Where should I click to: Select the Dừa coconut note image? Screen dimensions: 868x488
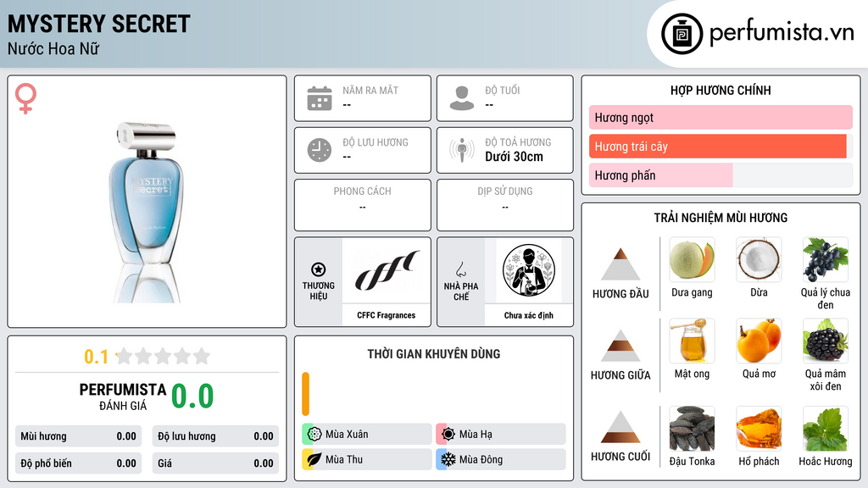[759, 260]
